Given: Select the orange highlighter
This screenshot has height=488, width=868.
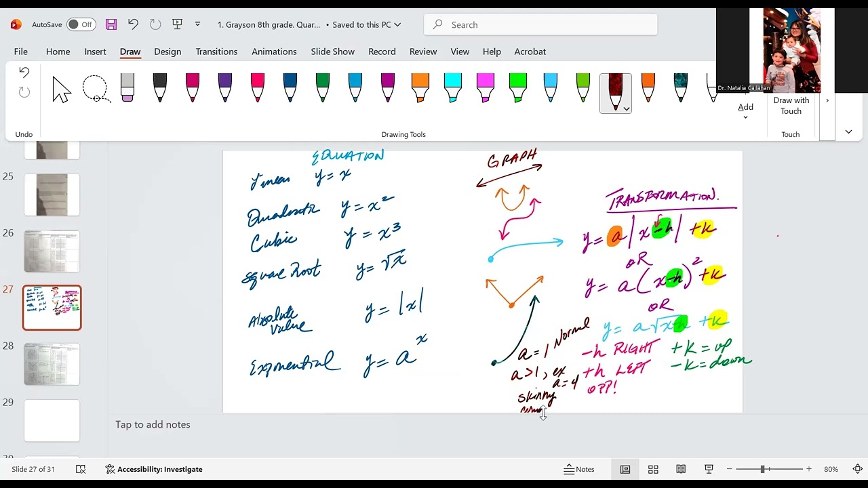Looking at the screenshot, I should 420,88.
